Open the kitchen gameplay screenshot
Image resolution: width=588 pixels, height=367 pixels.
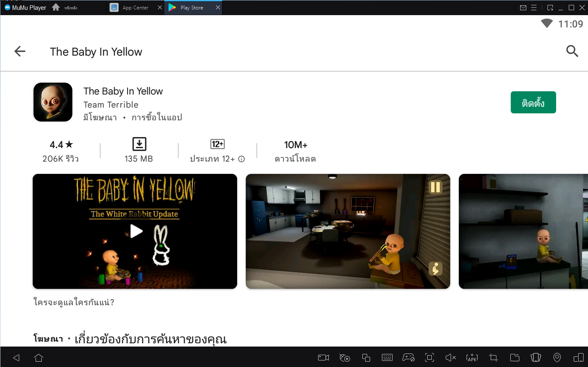(348, 232)
